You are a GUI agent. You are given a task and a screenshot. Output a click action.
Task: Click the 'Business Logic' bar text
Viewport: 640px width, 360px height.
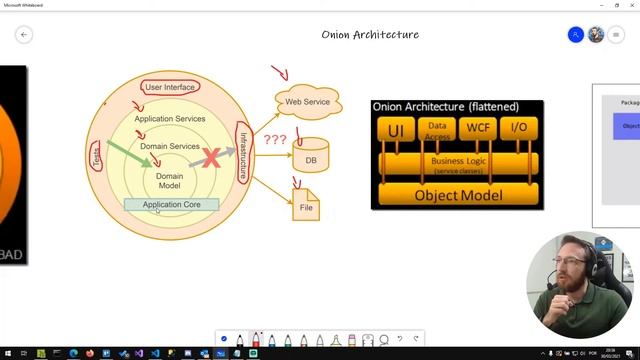coord(458,161)
